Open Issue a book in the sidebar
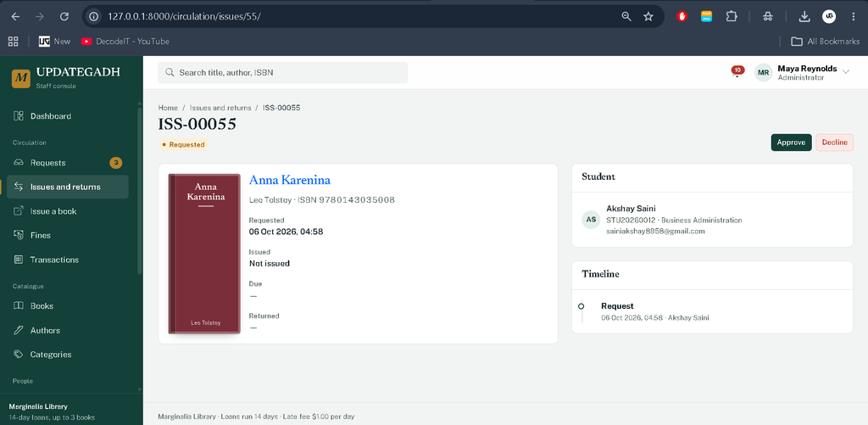868x425 pixels. click(x=68, y=211)
